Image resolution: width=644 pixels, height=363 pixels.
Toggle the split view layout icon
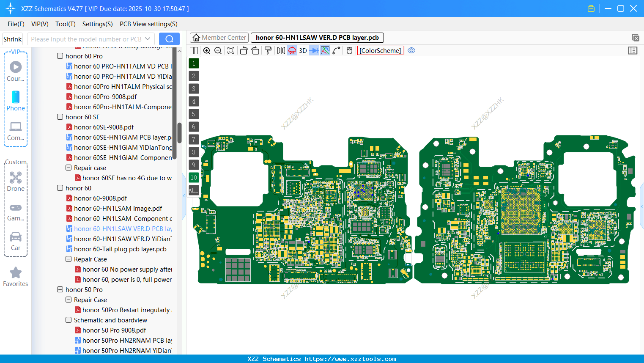194,51
